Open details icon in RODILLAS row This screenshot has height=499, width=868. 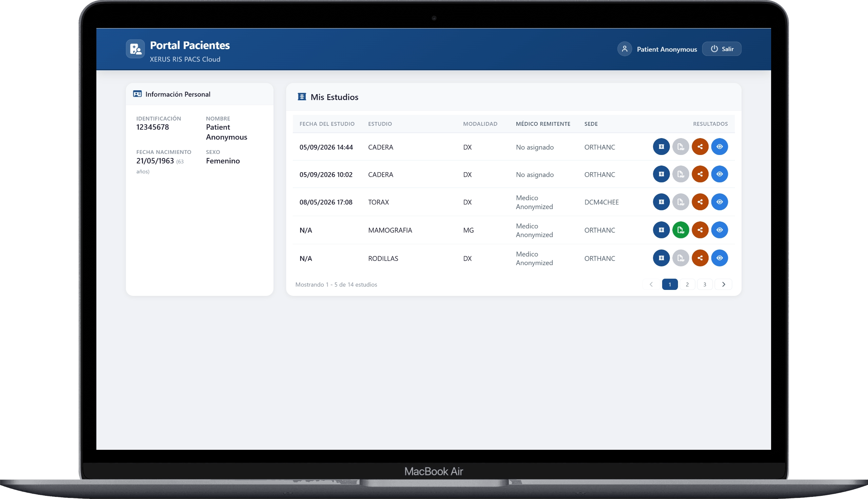pos(661,258)
